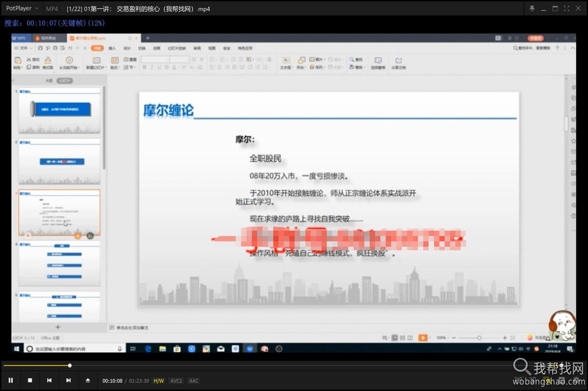
Task: Select the Format Painter (格式刷) icon
Action: tap(48, 61)
